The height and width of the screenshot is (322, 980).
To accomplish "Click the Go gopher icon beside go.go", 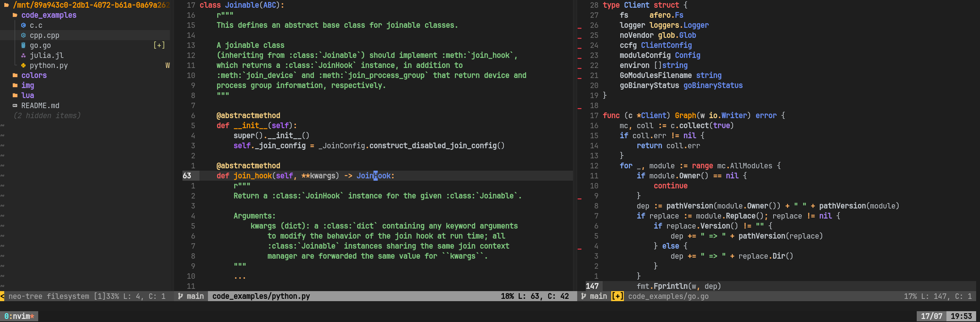I will (x=23, y=45).
